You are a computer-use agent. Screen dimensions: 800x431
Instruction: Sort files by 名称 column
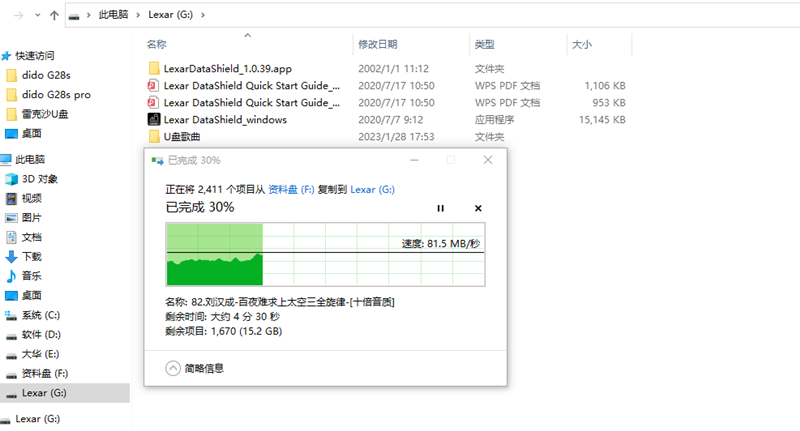(x=157, y=44)
